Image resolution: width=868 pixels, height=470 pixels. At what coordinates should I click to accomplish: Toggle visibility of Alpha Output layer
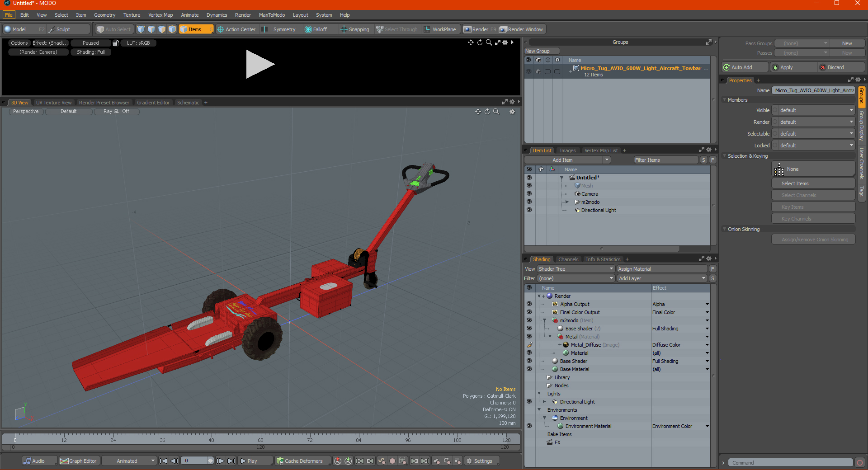pyautogui.click(x=529, y=304)
